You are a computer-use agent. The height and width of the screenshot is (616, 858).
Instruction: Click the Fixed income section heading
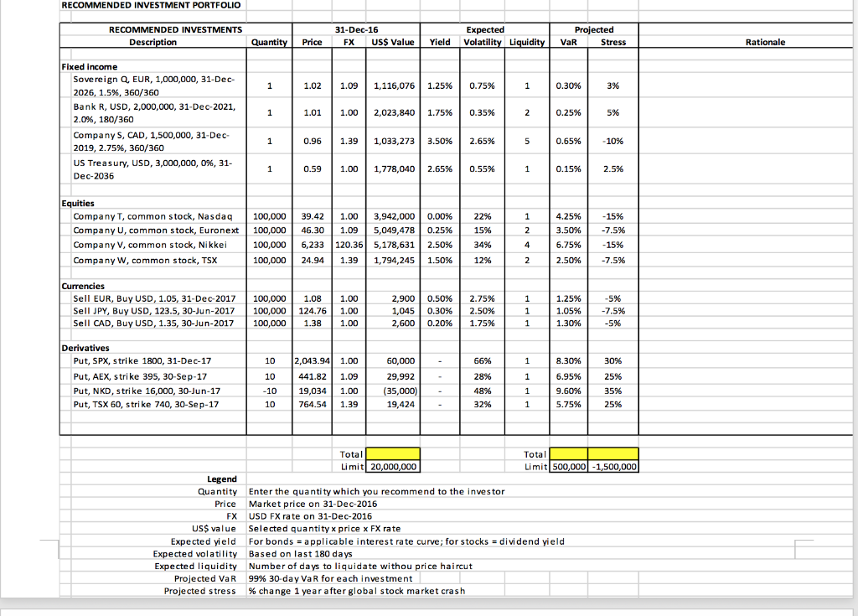(89, 67)
